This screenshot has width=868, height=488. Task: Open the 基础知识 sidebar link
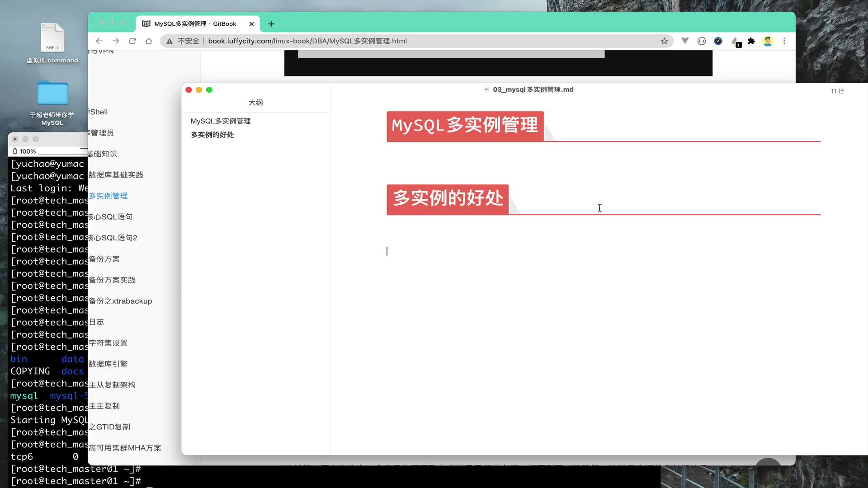(103, 154)
